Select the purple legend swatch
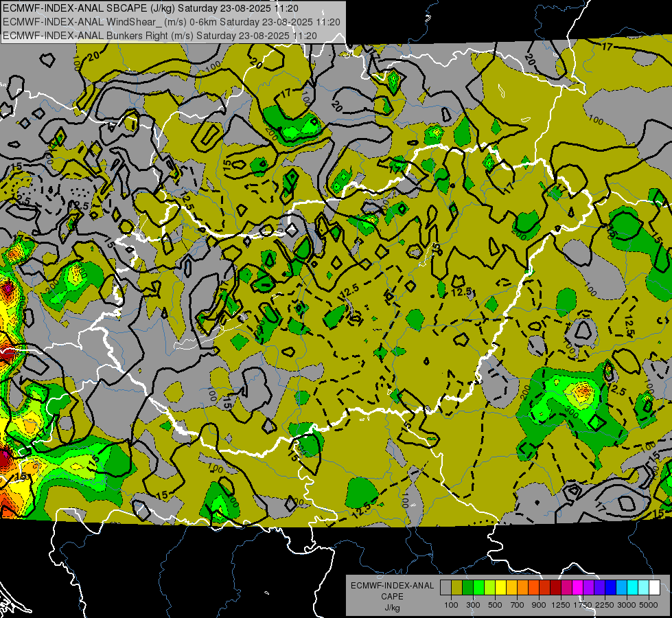 click(589, 588)
